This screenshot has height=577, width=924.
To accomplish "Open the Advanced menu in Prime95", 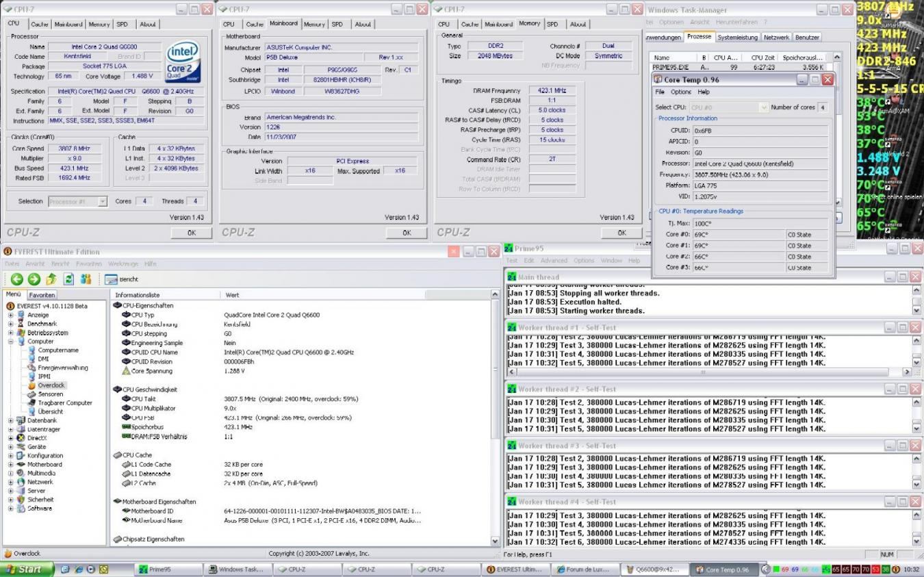I will [554, 261].
